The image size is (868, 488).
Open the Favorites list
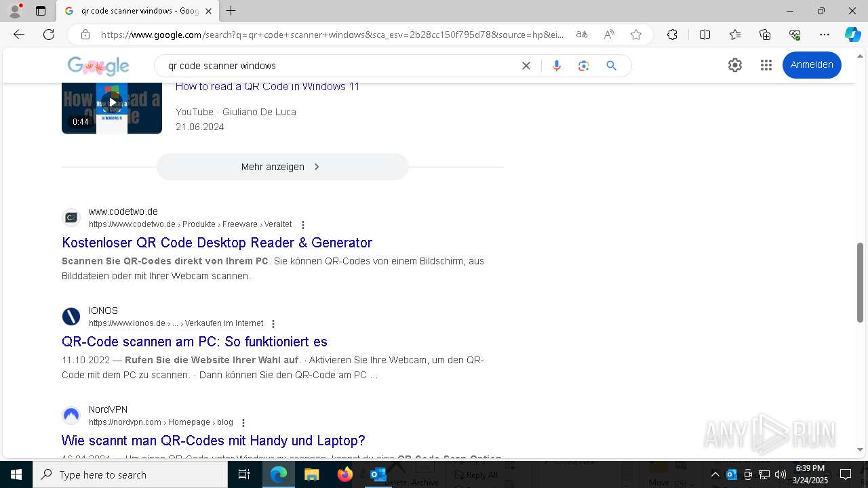click(x=735, y=35)
